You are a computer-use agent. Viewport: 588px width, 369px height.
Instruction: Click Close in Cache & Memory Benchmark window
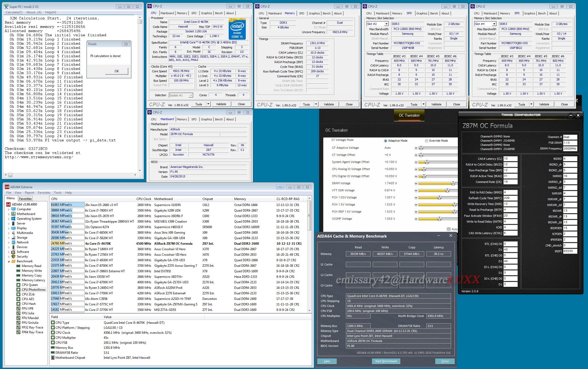pyautogui.click(x=445, y=361)
